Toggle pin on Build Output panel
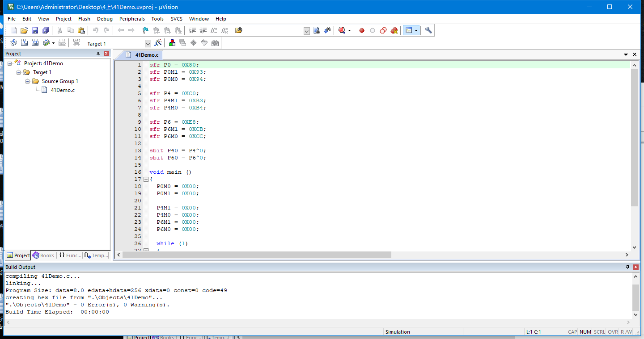644x339 pixels. coord(627,267)
